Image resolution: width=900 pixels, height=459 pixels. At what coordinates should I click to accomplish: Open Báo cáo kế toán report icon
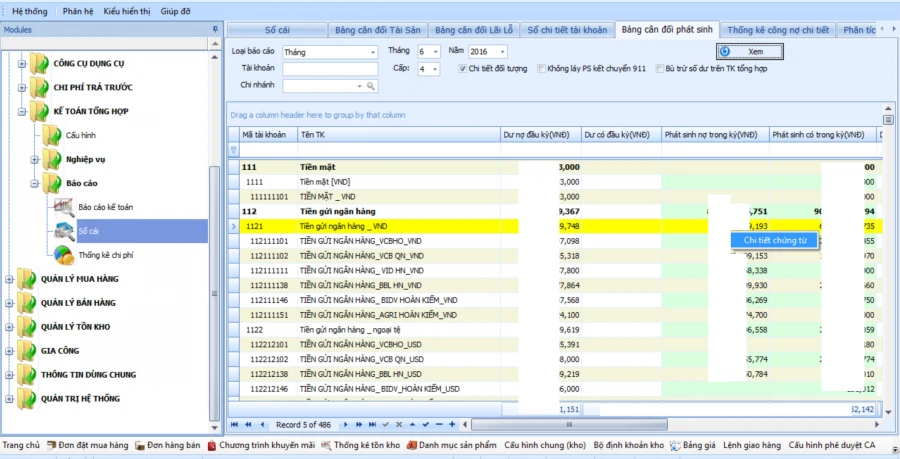click(63, 207)
